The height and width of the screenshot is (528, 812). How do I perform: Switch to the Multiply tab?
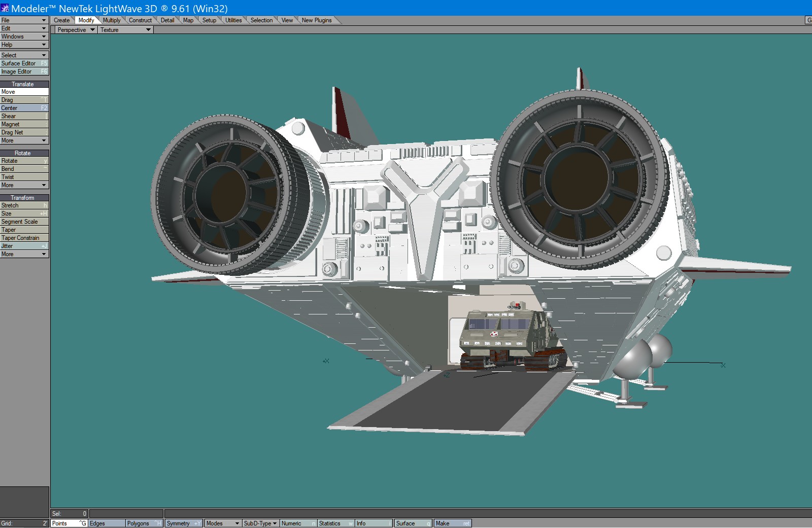pyautogui.click(x=112, y=20)
